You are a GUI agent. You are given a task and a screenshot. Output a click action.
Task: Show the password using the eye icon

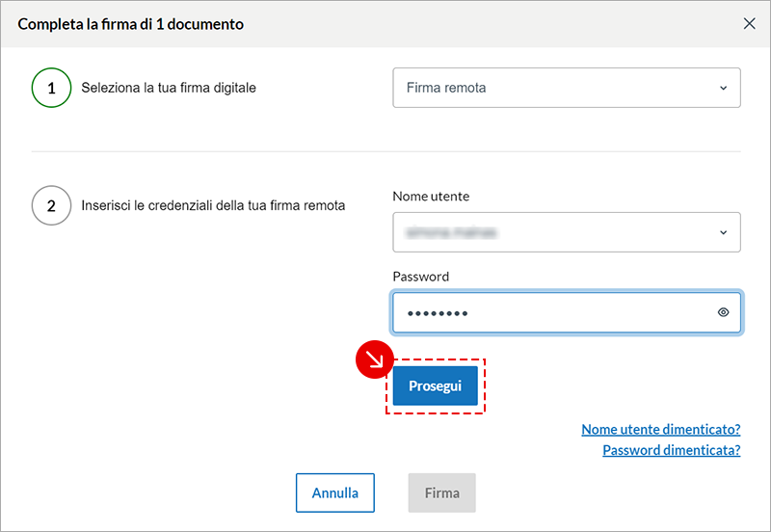(x=723, y=312)
